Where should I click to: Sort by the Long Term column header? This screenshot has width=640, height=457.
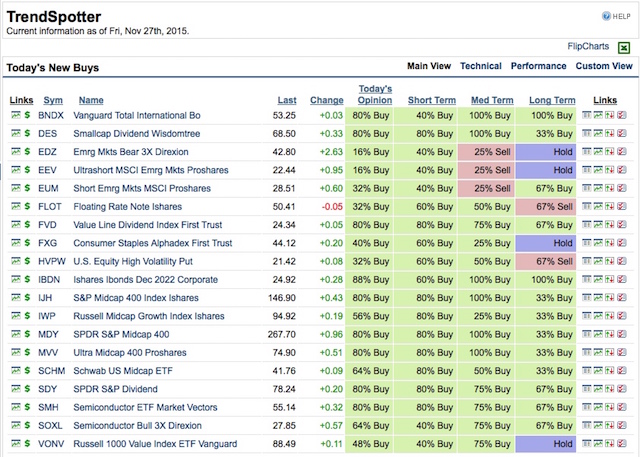click(552, 100)
